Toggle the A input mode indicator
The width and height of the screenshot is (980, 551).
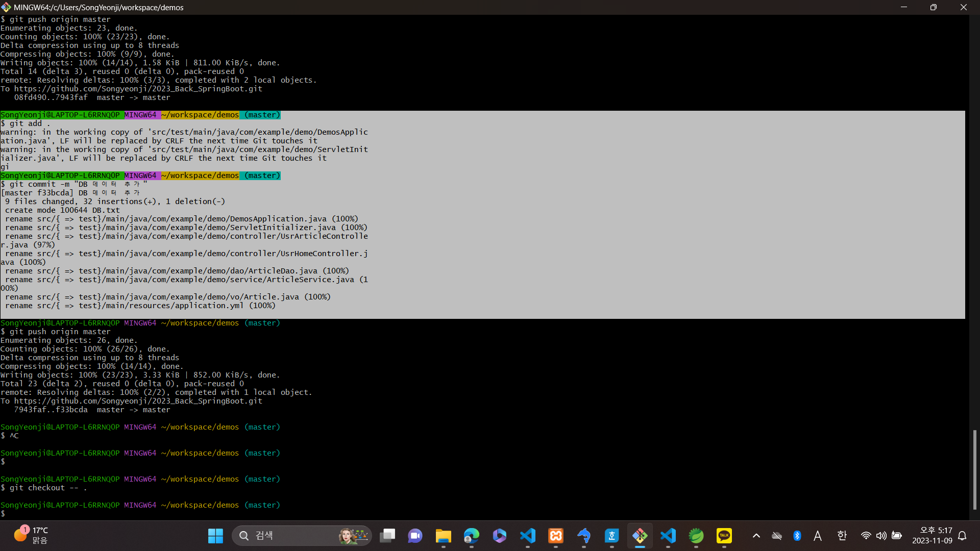pos(818,536)
